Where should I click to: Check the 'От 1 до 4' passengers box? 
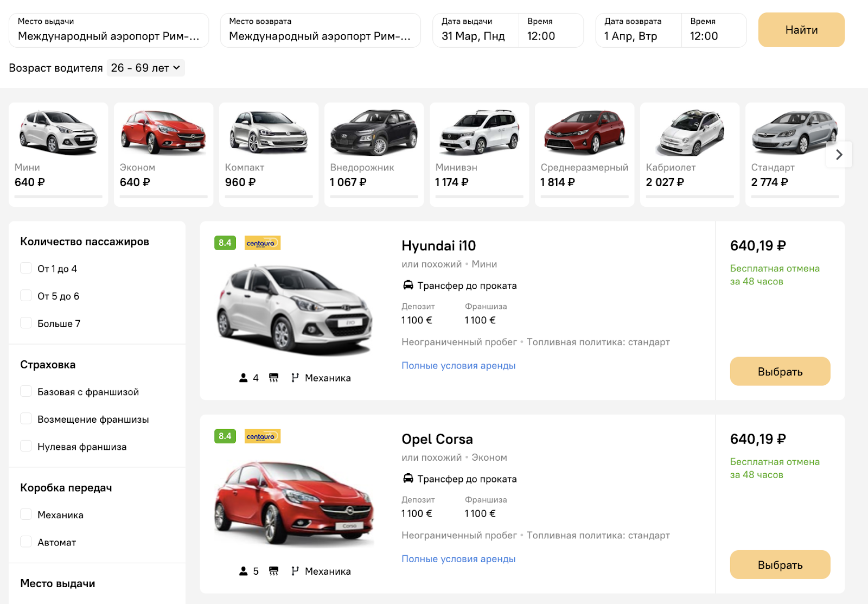(x=26, y=268)
